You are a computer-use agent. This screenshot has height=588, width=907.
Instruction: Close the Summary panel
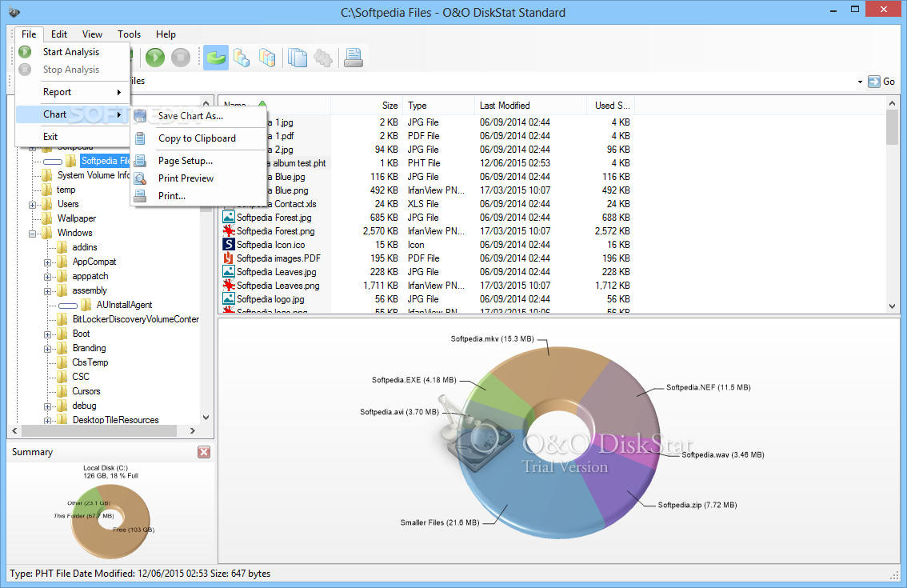pos(204,452)
